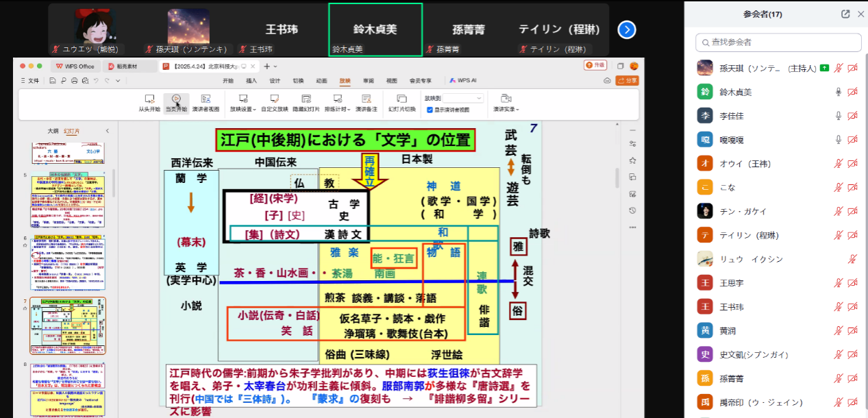This screenshot has width=868, height=418.
Task: Toggle 鈴木貞美's microphone in participant list
Action: coord(838,92)
